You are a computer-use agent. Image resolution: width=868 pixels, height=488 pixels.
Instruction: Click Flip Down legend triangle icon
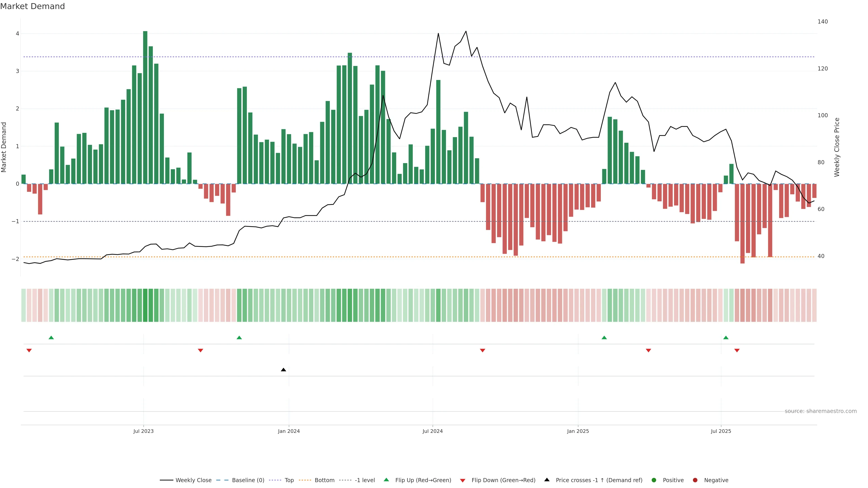coord(463,480)
